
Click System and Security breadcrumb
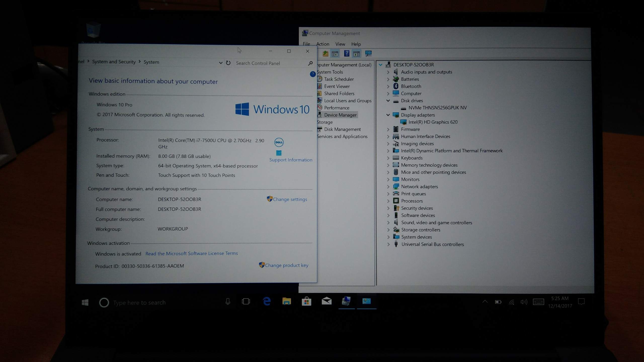click(114, 62)
